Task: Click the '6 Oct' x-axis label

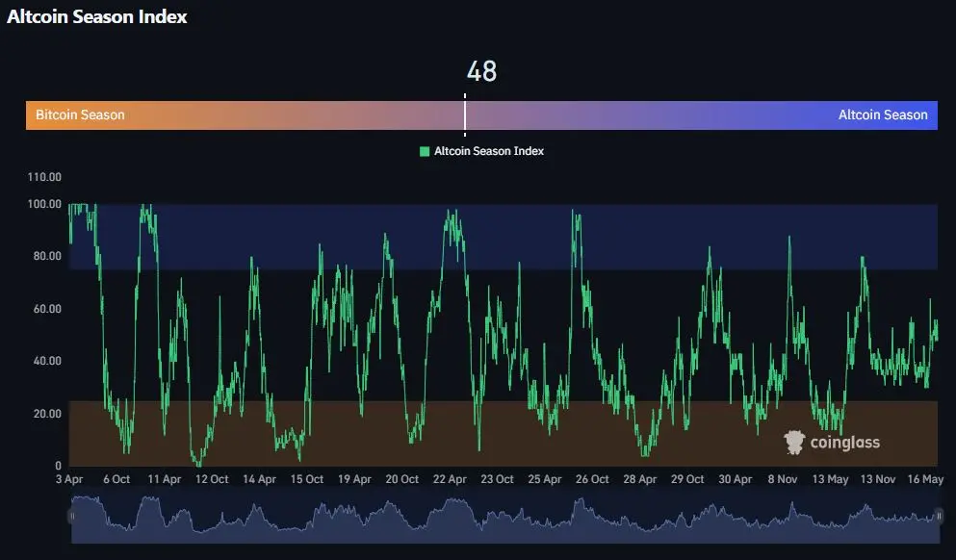Action: click(116, 479)
